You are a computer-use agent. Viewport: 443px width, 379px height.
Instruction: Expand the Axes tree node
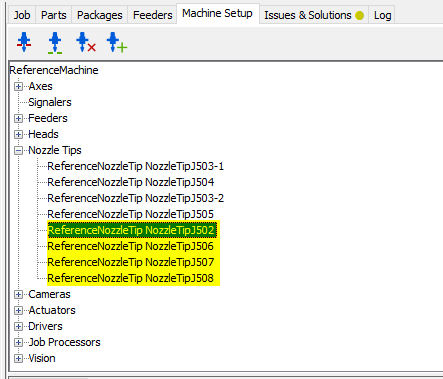(x=18, y=86)
